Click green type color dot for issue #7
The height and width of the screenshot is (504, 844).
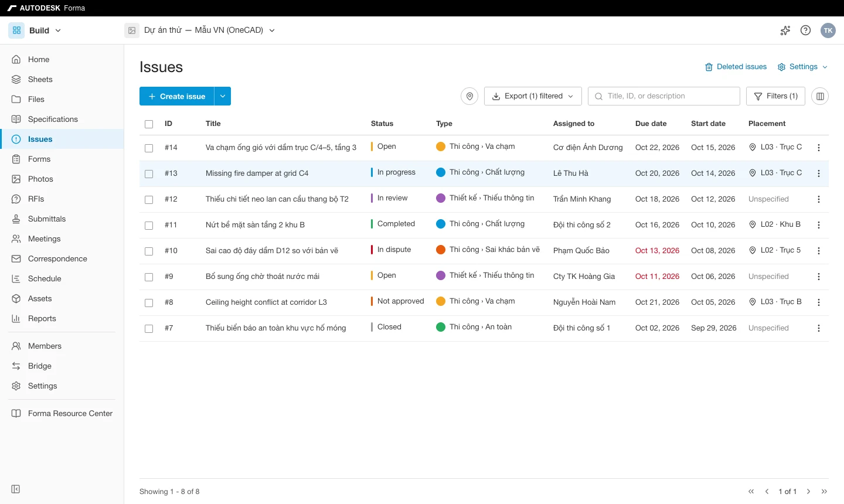pos(441,327)
